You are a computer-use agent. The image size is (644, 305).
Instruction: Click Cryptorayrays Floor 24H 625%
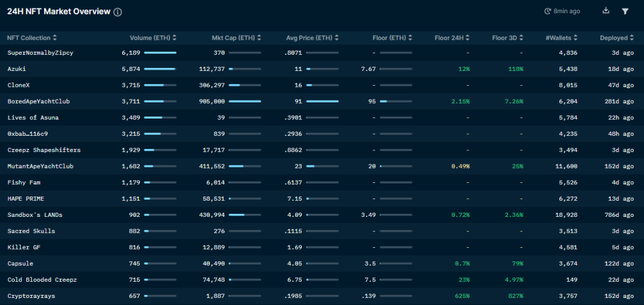462,296
